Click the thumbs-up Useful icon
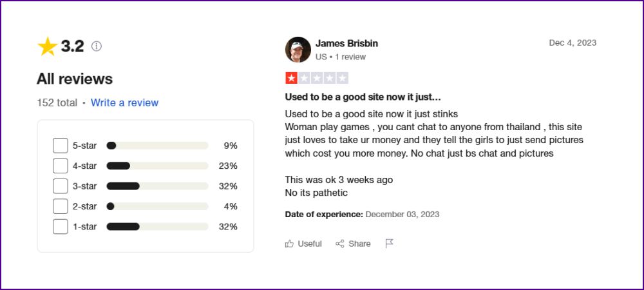This screenshot has height=290, width=644. tap(289, 244)
